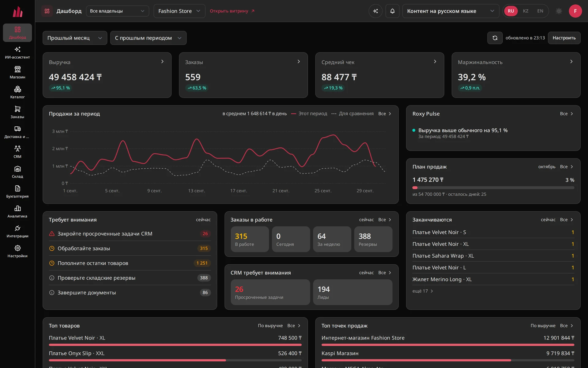Viewport: 588px width, 368px height.
Task: Open the Доставка sidebar section
Action: tap(17, 132)
